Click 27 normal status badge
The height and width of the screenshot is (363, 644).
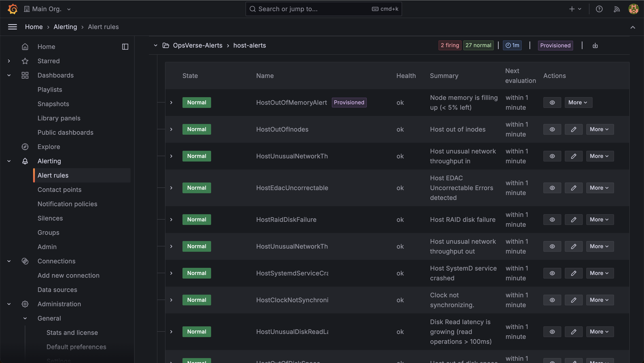click(478, 46)
